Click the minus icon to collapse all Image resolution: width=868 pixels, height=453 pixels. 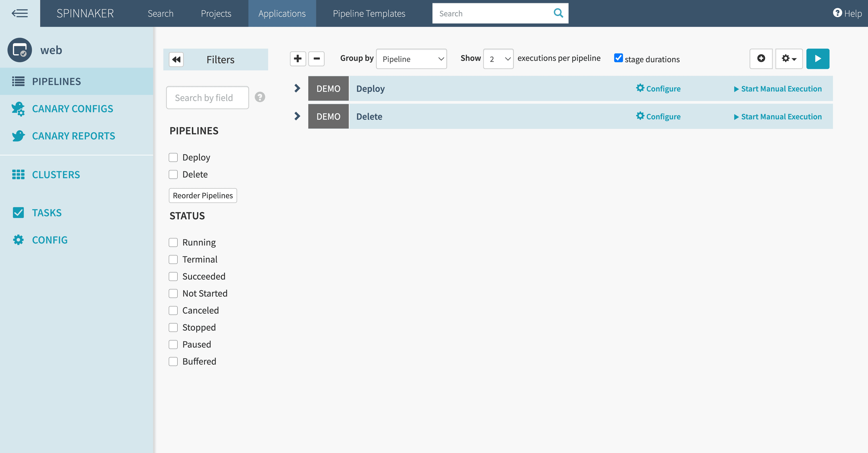[x=316, y=59]
